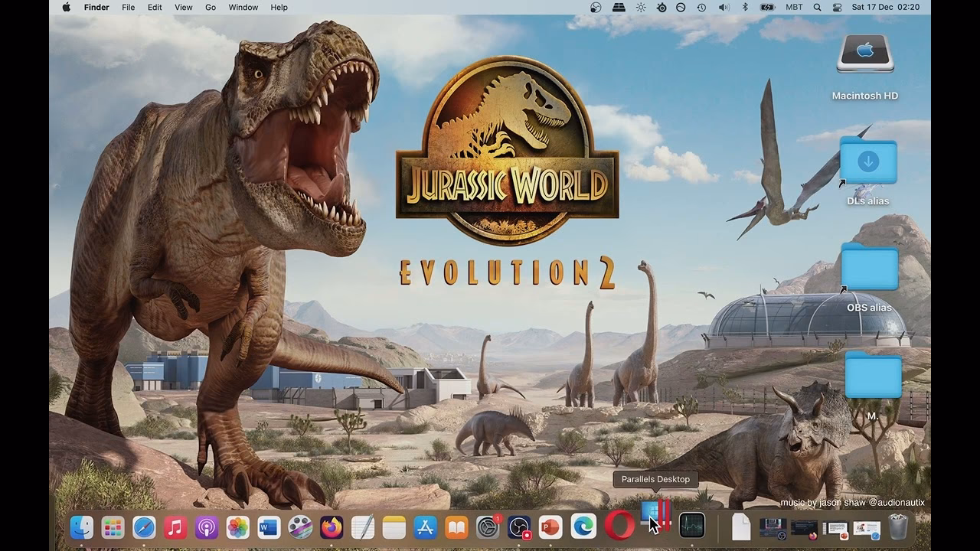Screen dimensions: 980x551
Task: Click the Parallels Desktop Dock icon
Action: click(x=655, y=516)
